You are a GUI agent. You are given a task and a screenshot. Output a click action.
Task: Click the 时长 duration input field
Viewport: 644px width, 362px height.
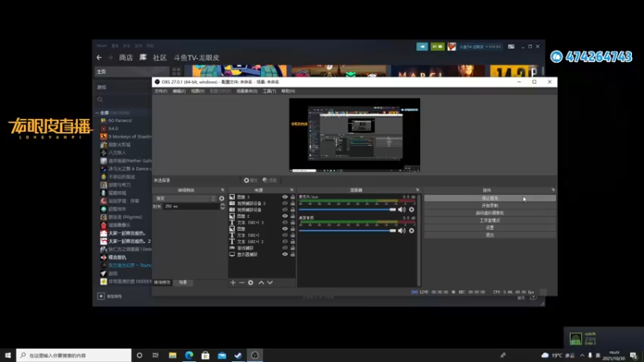coord(192,206)
